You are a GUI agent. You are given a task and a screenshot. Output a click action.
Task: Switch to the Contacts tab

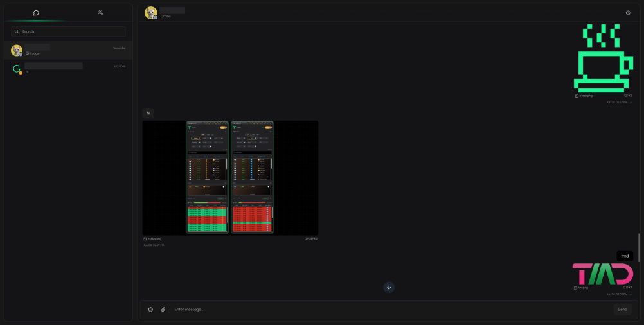(x=100, y=13)
